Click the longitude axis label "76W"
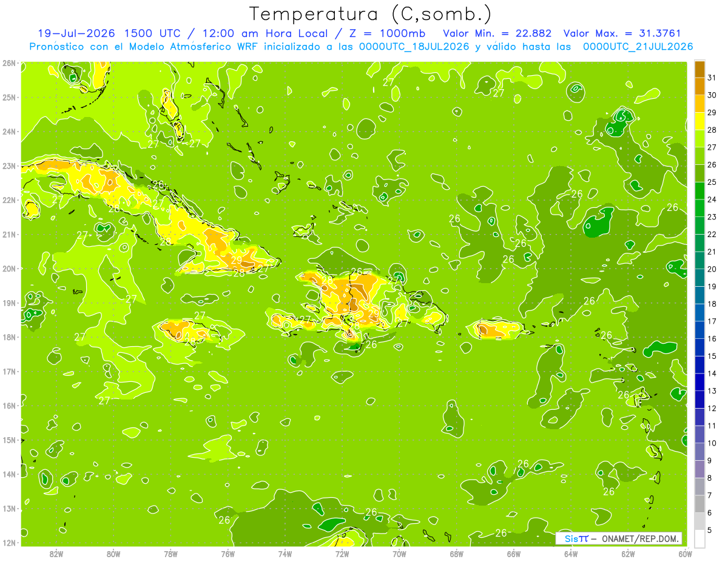 pyautogui.click(x=227, y=554)
